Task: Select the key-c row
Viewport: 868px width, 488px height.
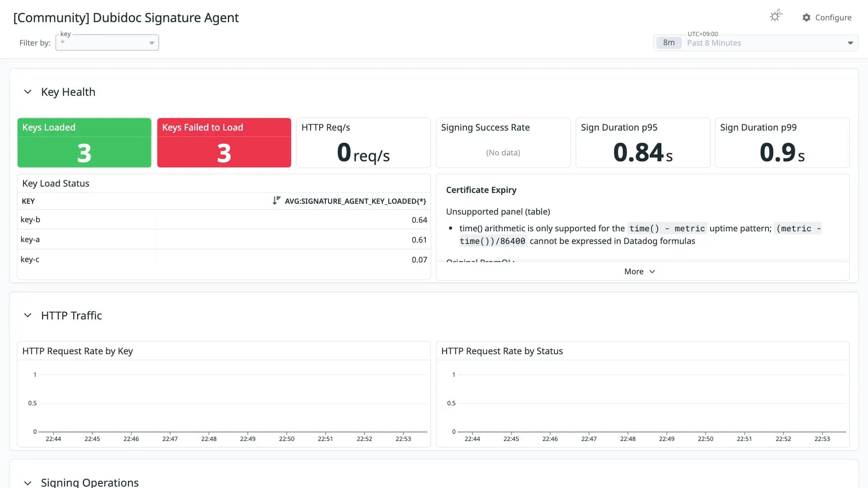Action: coord(224,259)
